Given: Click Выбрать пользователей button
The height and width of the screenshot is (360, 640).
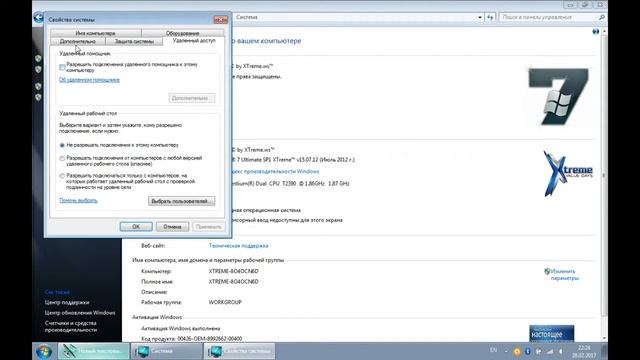Looking at the screenshot, I should (x=182, y=201).
